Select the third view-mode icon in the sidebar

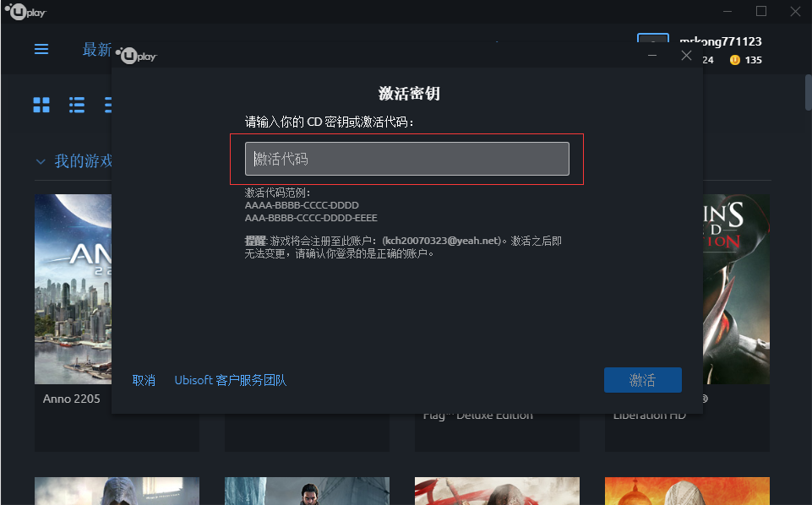[x=108, y=105]
